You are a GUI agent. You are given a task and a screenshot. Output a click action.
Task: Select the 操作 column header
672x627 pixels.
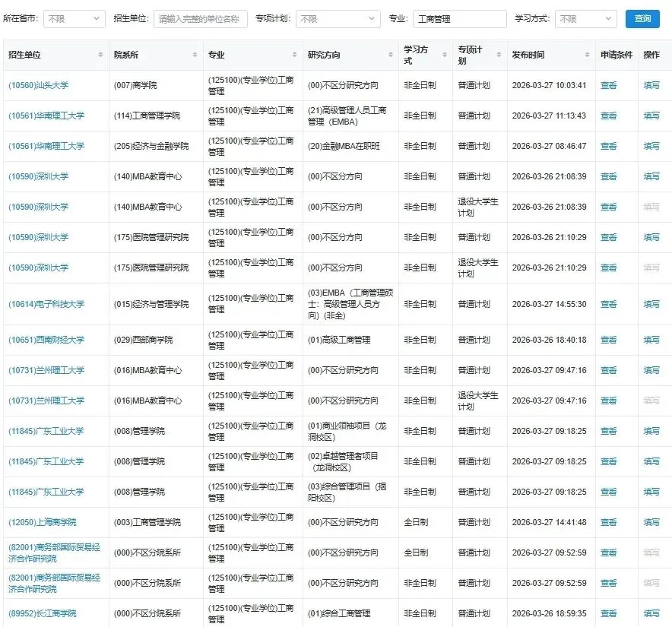click(655, 55)
